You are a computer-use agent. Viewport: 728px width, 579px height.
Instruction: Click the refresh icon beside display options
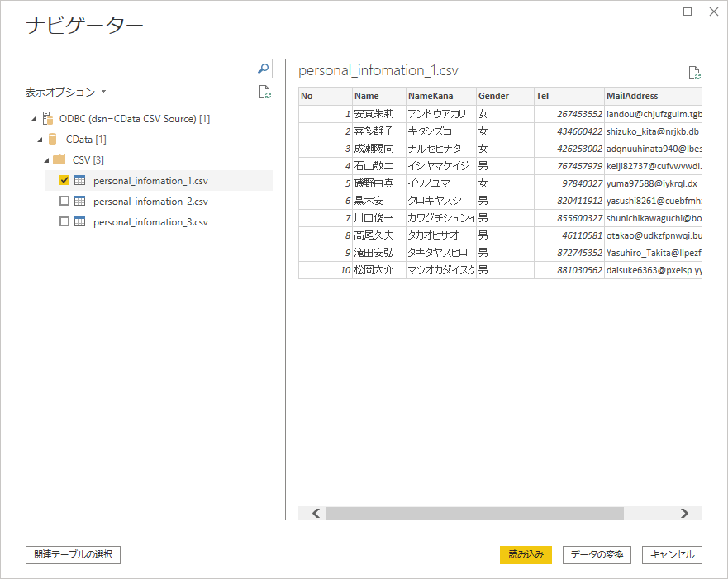[x=264, y=93]
